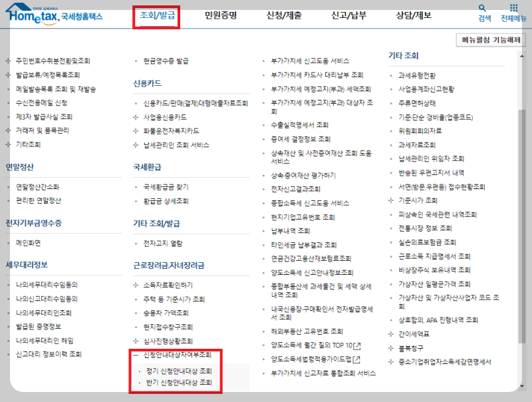
Task: Open 타인세금 납부결과 조회 link
Action: coord(304,245)
